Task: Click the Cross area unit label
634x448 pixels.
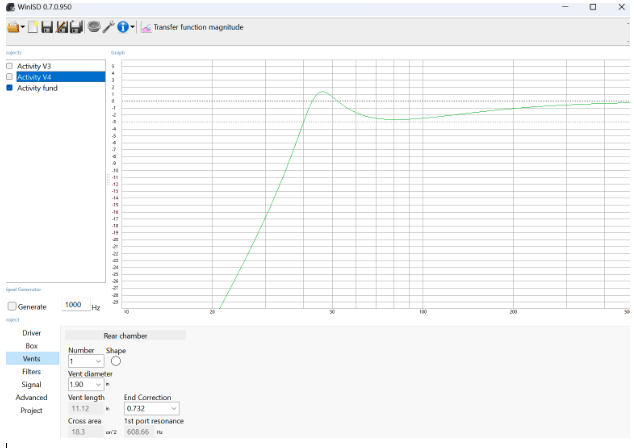Action: pyautogui.click(x=111, y=432)
